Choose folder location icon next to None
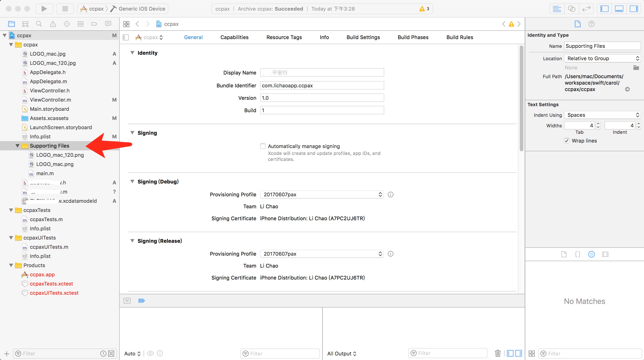This screenshot has width=644, height=360. click(636, 67)
